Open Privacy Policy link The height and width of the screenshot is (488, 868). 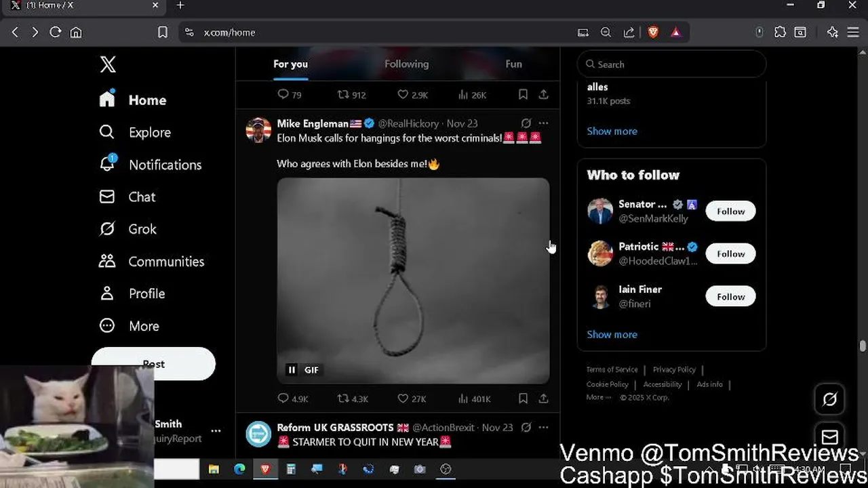[x=674, y=369]
